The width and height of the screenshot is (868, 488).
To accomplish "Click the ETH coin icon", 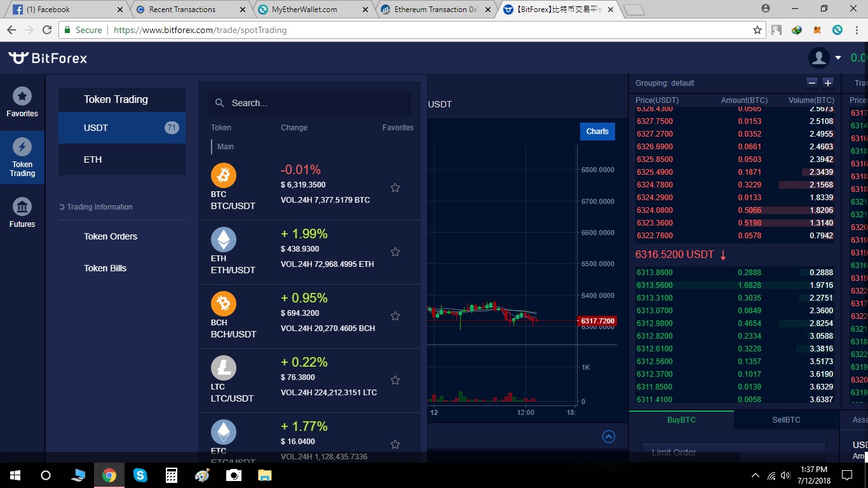I will pos(224,240).
